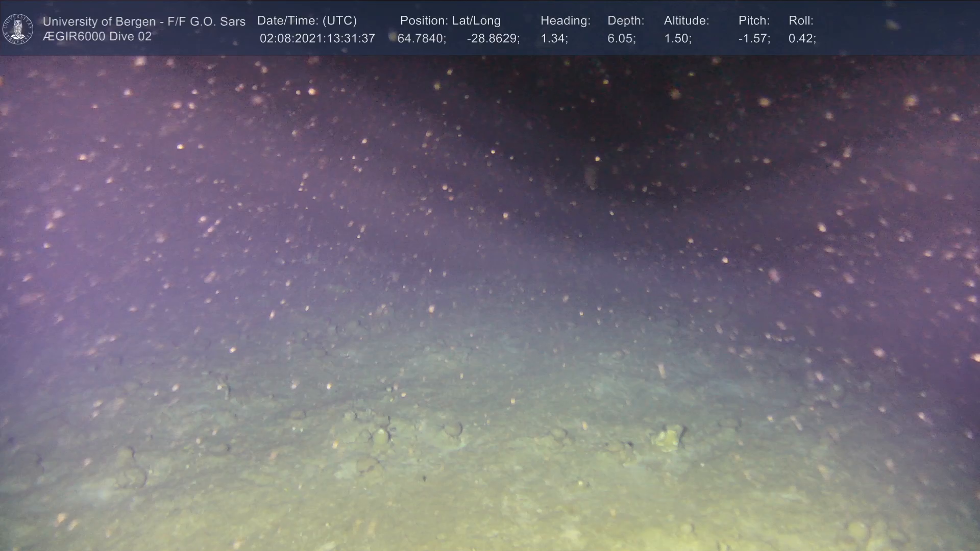The height and width of the screenshot is (551, 980).
Task: Click the Depth: label
Action: point(625,21)
